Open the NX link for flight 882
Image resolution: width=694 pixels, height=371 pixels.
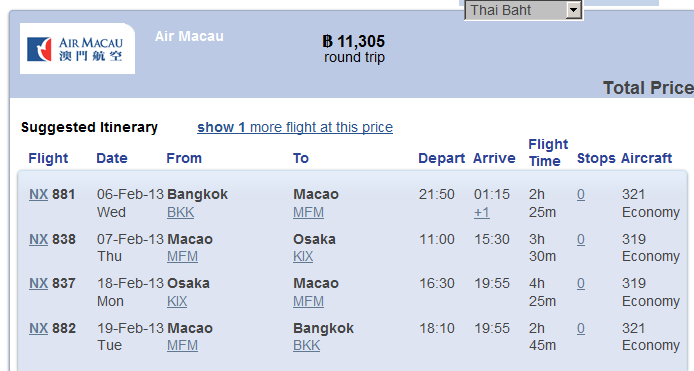pos(38,328)
